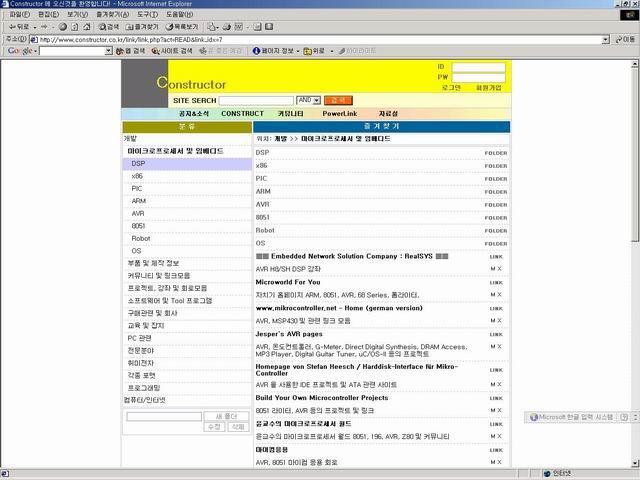The width and height of the screenshot is (640, 480).
Task: Click the 이동 go button
Action: coord(625,40)
